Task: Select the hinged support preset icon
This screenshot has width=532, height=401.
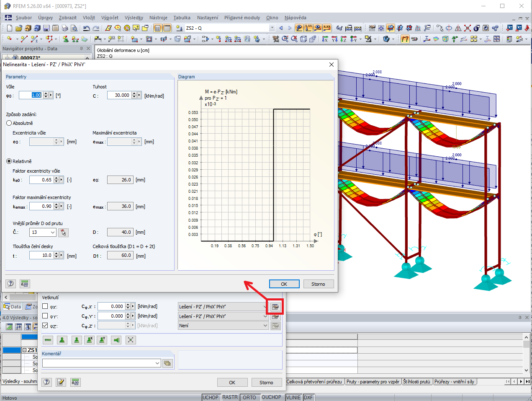Action: (62, 340)
